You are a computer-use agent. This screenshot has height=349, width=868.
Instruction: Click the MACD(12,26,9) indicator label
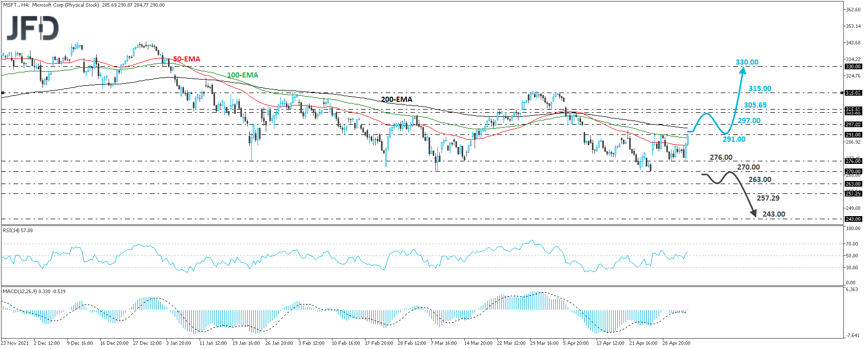pos(34,292)
